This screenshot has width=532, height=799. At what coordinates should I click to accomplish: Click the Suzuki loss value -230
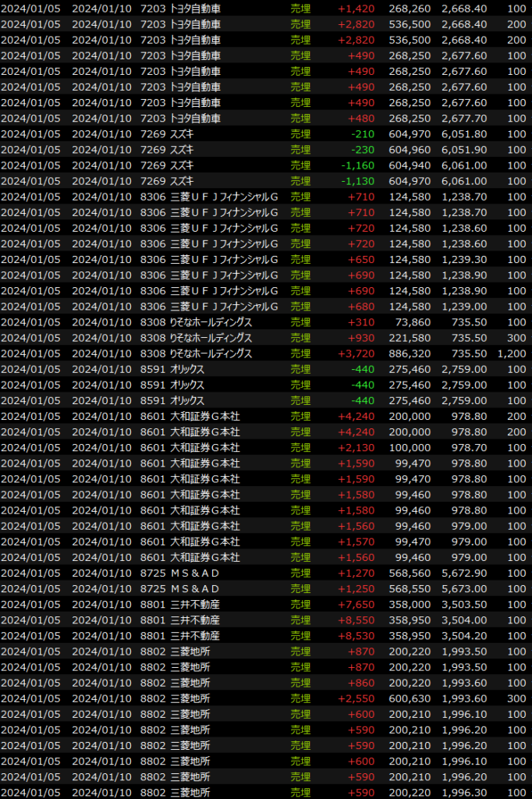point(362,150)
